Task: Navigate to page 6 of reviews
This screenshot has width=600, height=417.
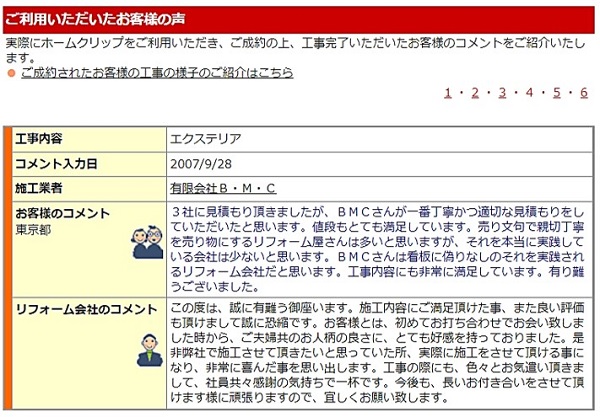Action: pyautogui.click(x=583, y=93)
